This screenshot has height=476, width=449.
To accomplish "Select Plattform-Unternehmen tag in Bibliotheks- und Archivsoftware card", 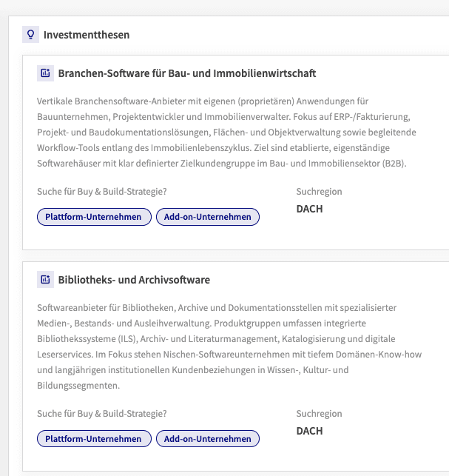I will [x=94, y=439].
